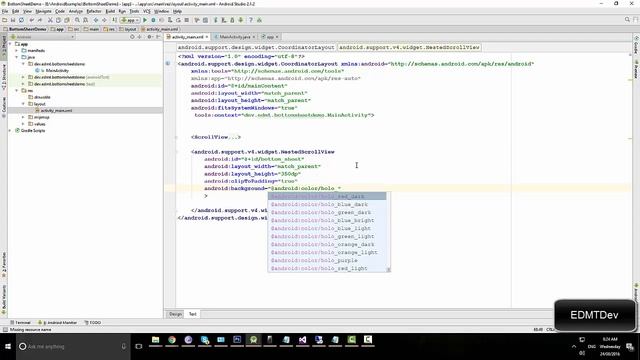
Task: Click the scroll-from-source target icon
Action: [x=132, y=37]
